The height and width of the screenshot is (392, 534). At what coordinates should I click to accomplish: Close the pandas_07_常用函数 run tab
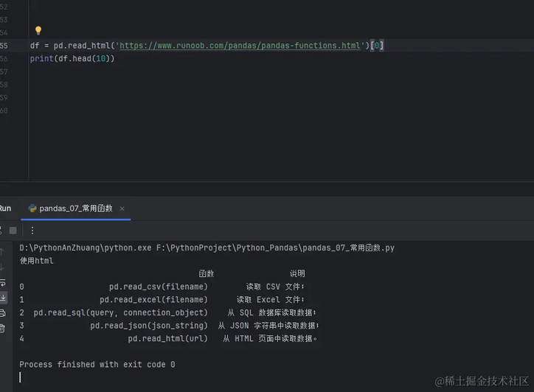(x=122, y=209)
